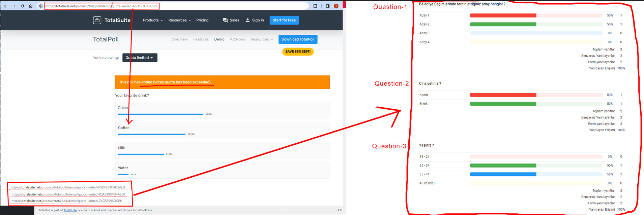Open the Quota limited demo selector
The image size is (644, 215).
point(140,58)
